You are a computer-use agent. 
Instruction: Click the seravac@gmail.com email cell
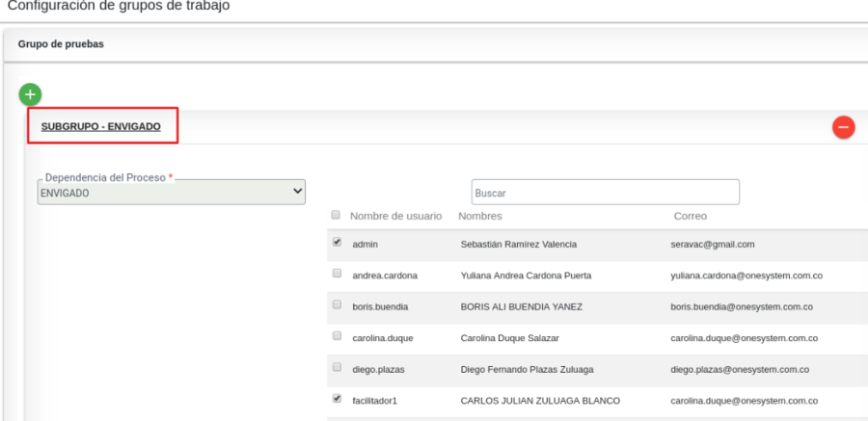click(x=712, y=245)
